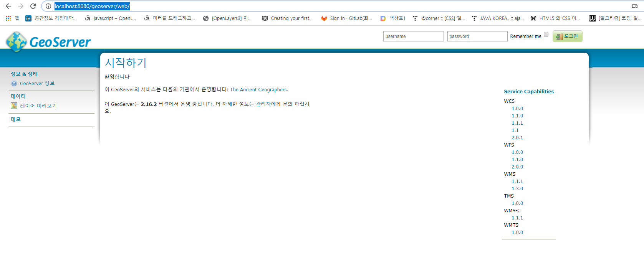Viewport: 644px width, 259px height.
Task: Open WFS 1.0.0 capabilities link
Action: tap(517, 152)
